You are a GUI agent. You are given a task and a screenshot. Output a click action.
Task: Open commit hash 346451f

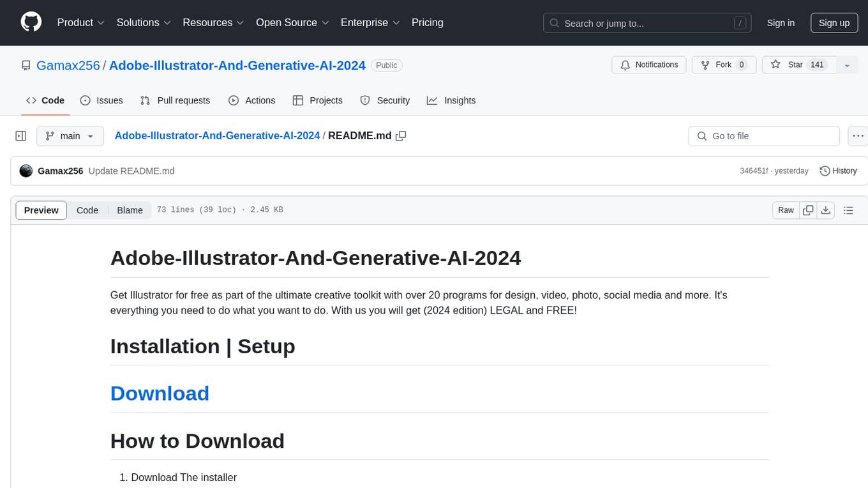coord(754,171)
